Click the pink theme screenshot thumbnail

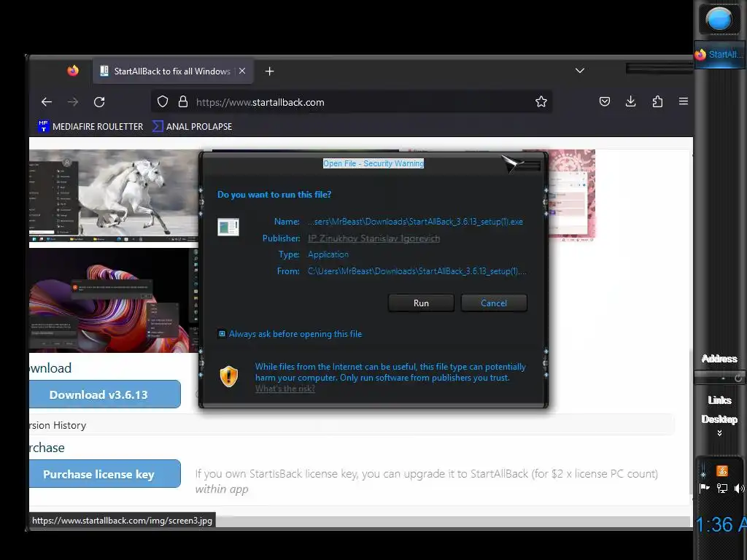(x=572, y=195)
